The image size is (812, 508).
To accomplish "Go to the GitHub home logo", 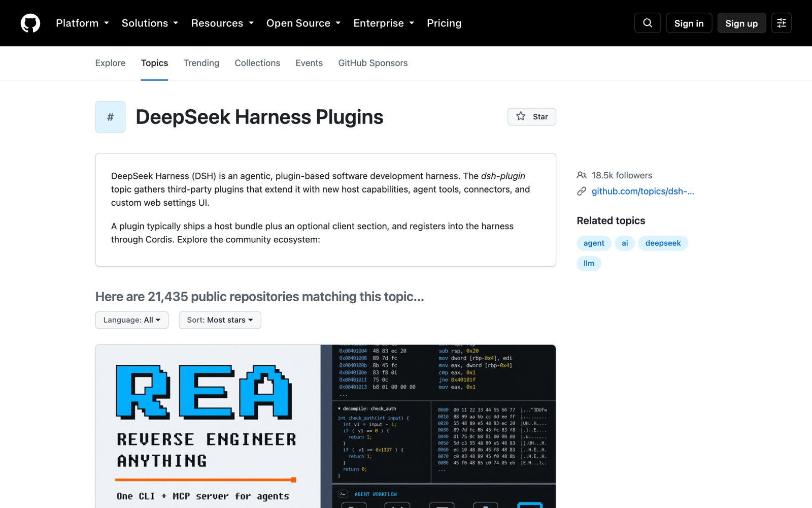I will 30,23.
